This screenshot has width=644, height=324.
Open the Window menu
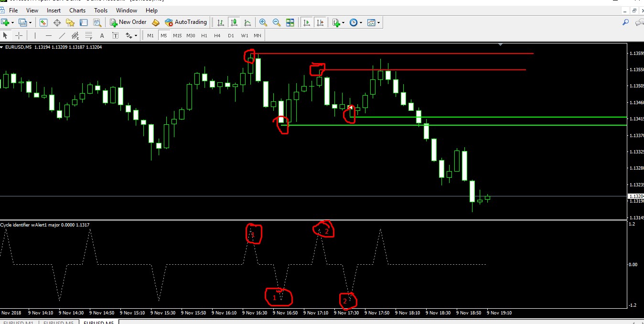[127, 10]
